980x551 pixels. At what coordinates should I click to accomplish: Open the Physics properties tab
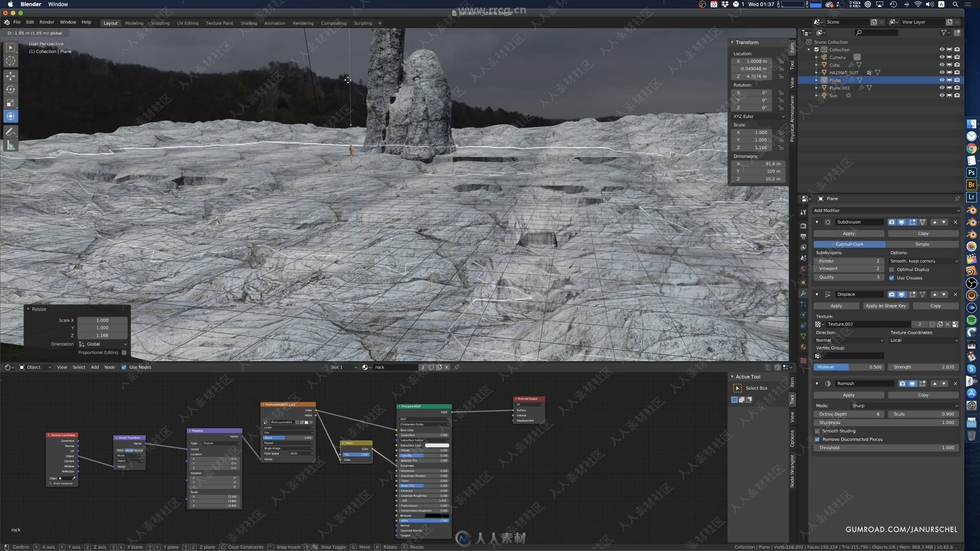click(x=803, y=315)
